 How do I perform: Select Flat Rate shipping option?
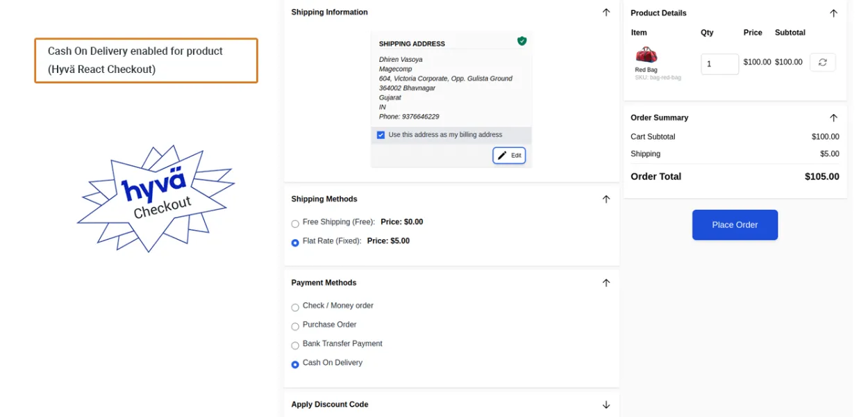tap(295, 243)
